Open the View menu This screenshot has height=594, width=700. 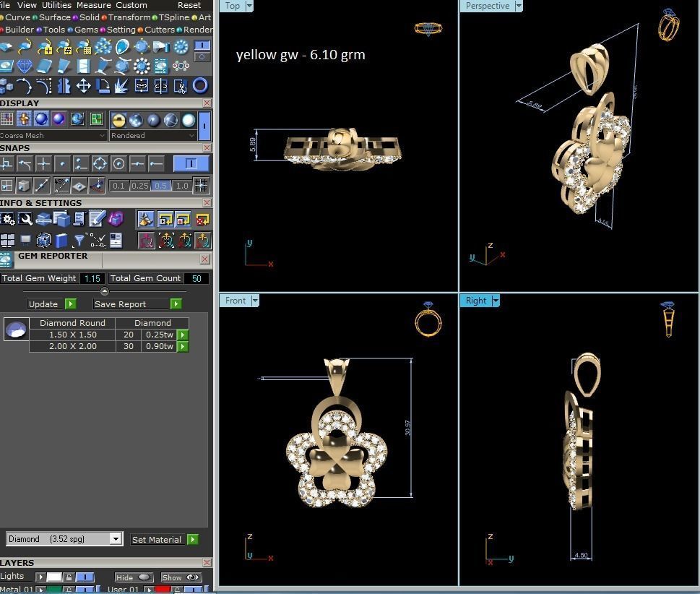27,5
